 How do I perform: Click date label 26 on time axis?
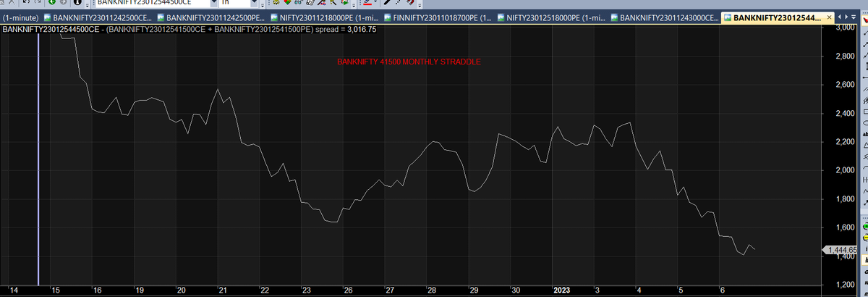point(348,290)
